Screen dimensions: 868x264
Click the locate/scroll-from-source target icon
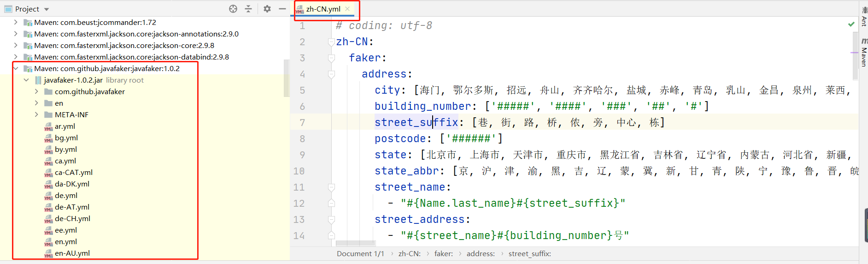pos(233,9)
